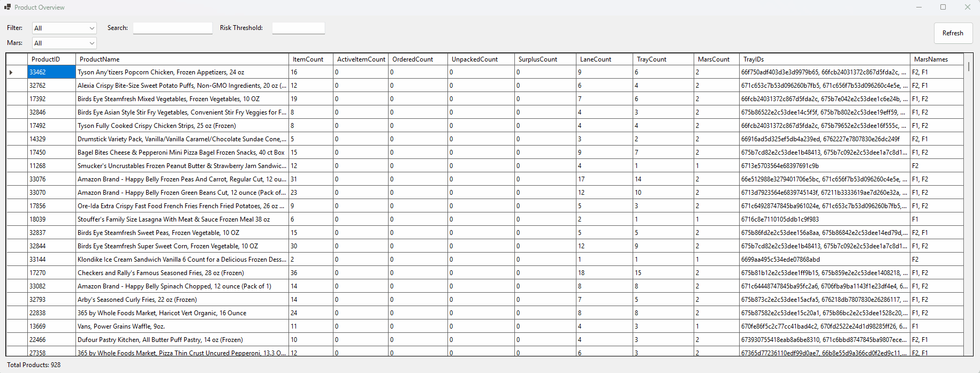Sort by OrderedCount column header
980x373 pixels.
418,59
